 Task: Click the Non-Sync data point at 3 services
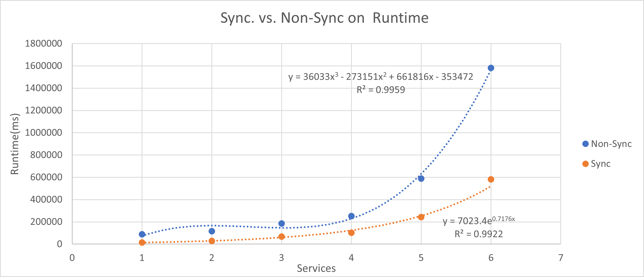[281, 224]
